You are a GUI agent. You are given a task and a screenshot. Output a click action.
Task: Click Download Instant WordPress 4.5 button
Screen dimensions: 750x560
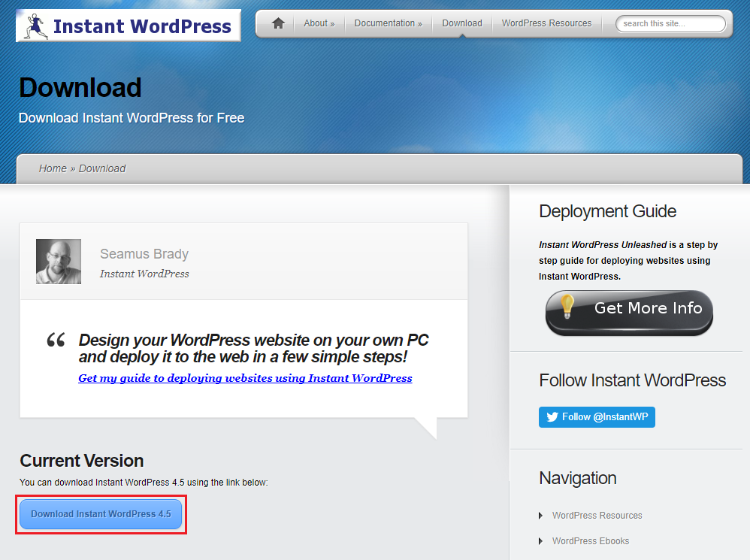pos(101,514)
